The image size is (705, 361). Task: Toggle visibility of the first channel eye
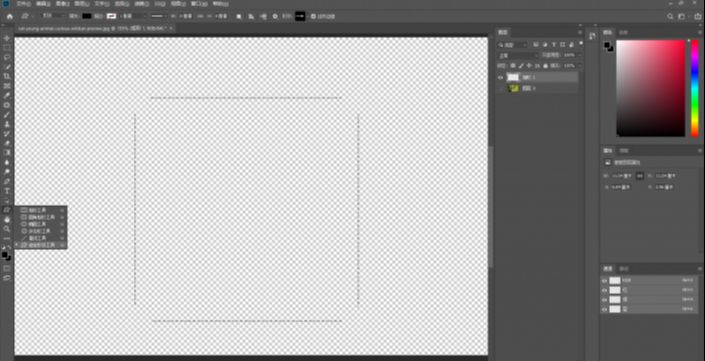pyautogui.click(x=604, y=281)
